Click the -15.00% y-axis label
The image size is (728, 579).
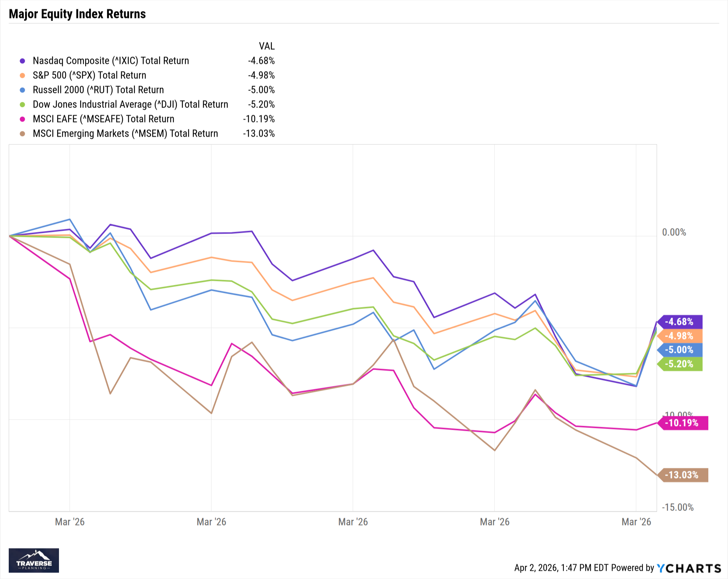677,507
